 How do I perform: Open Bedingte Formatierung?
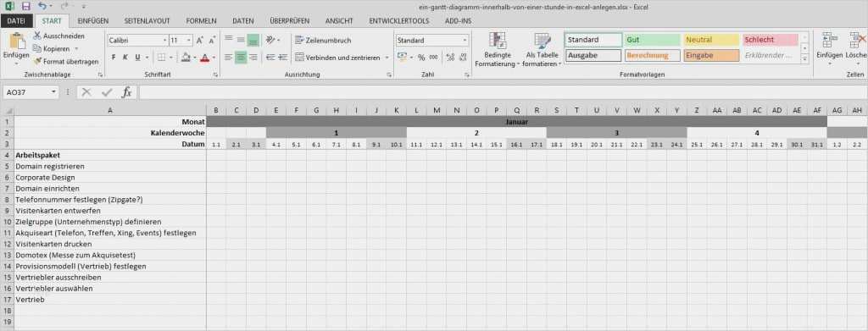pyautogui.click(x=498, y=50)
